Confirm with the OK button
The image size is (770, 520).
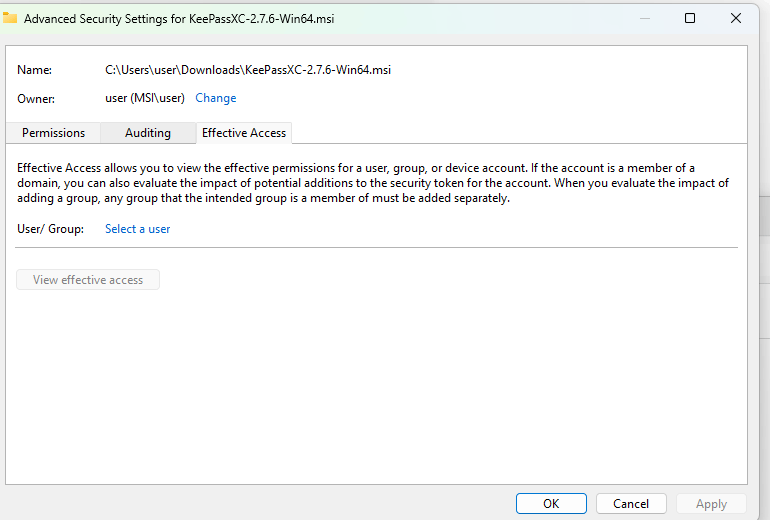tap(551, 504)
